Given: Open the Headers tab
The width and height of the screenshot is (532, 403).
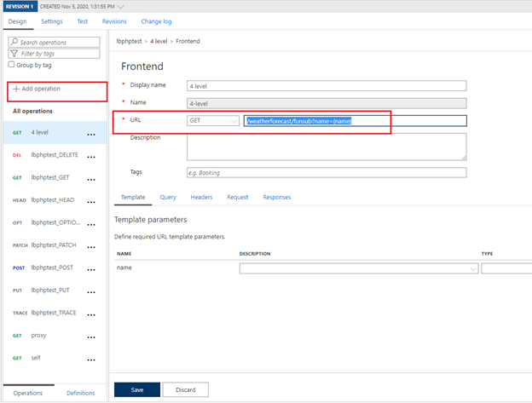Looking at the screenshot, I should (201, 197).
